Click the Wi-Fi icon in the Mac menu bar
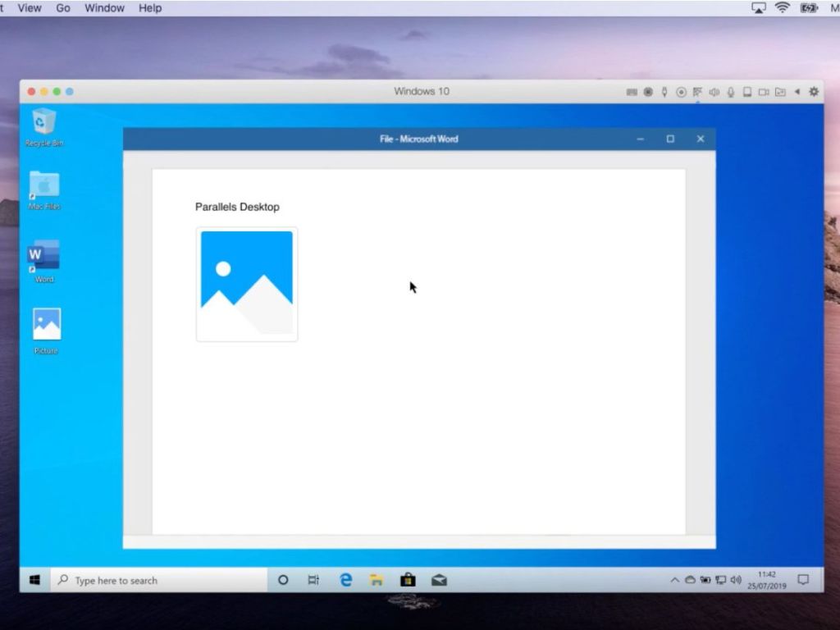Image resolution: width=840 pixels, height=630 pixels. coord(783,8)
